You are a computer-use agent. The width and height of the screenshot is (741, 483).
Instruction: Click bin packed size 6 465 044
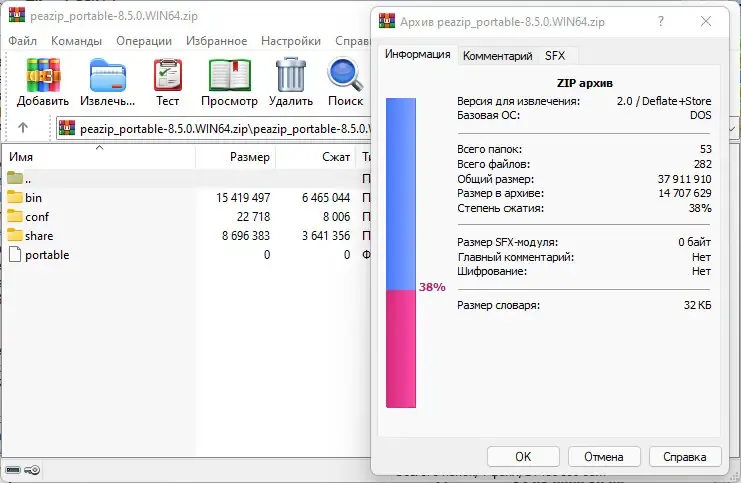point(326,198)
